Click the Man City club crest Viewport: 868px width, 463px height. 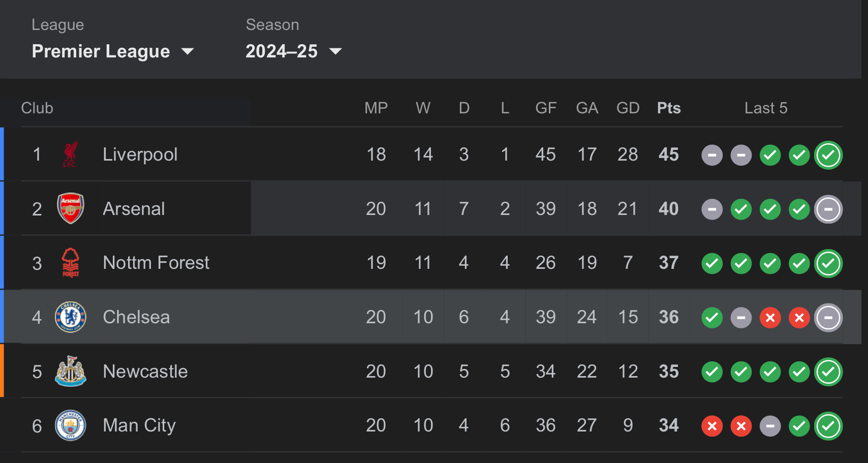(x=70, y=425)
